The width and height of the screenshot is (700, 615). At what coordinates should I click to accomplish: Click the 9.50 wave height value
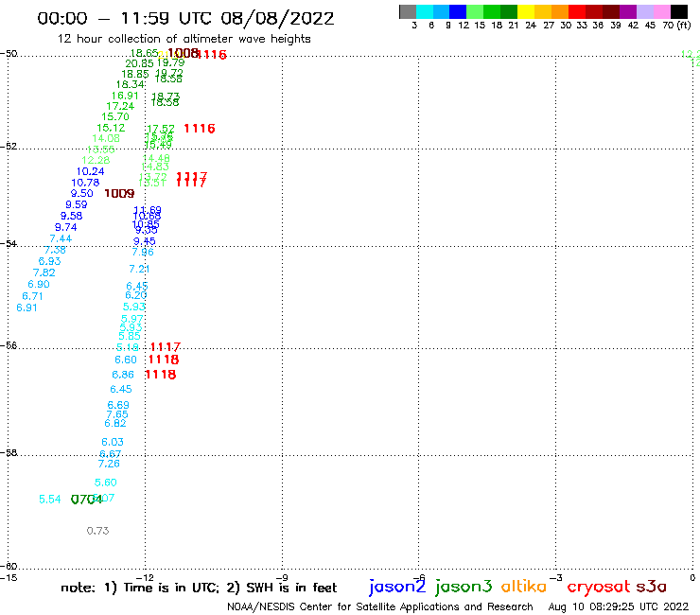(81, 193)
